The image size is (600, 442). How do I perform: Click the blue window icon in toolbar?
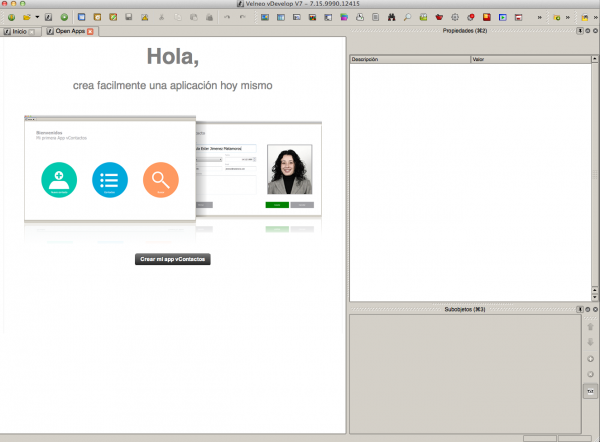click(x=82, y=17)
